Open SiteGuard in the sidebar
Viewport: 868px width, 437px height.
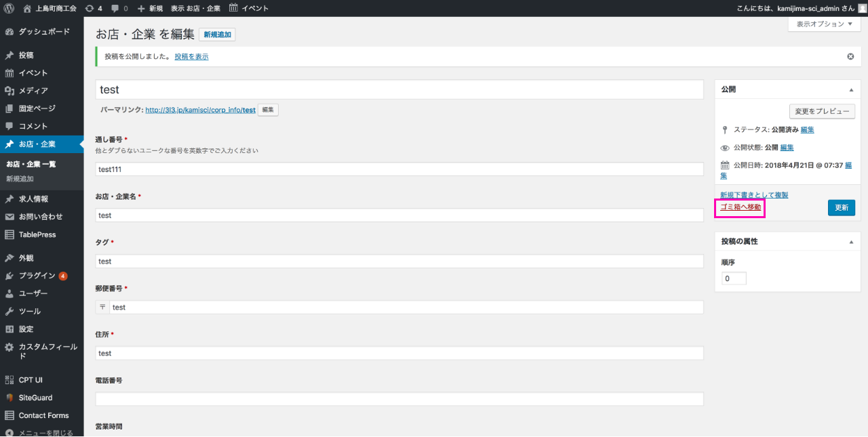[35, 398]
